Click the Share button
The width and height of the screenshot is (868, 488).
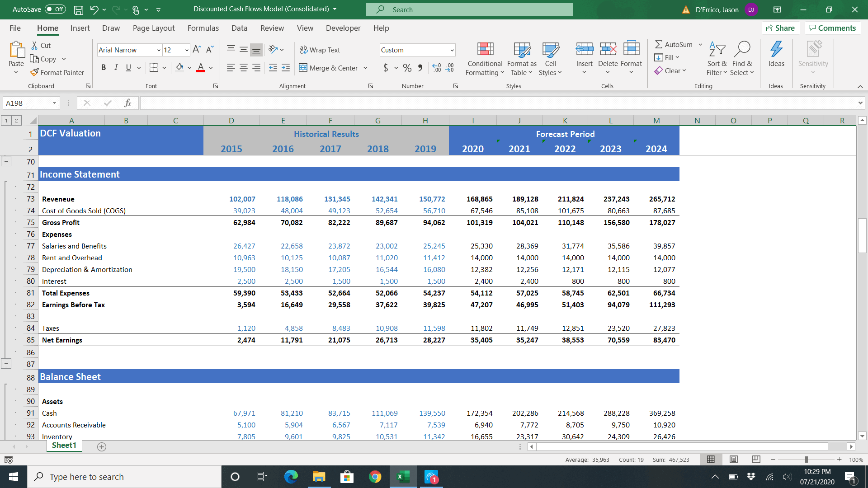point(782,28)
